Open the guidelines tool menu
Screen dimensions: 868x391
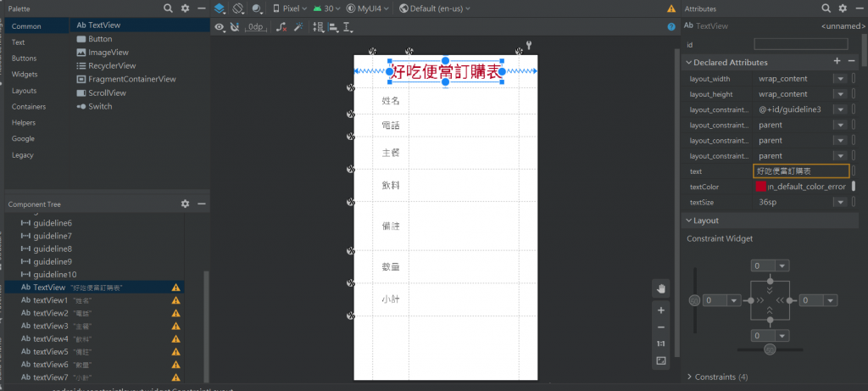(348, 26)
